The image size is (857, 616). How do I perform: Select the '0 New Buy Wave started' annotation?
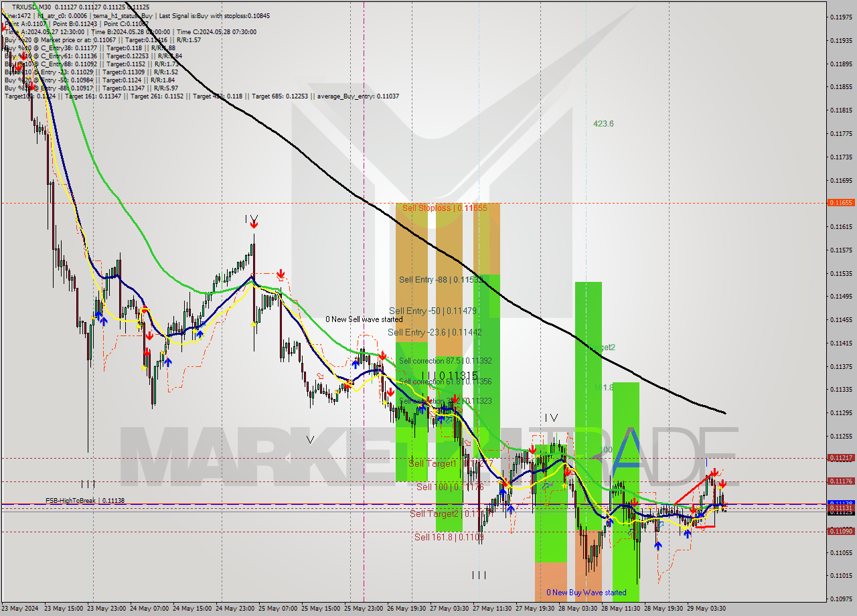click(587, 593)
